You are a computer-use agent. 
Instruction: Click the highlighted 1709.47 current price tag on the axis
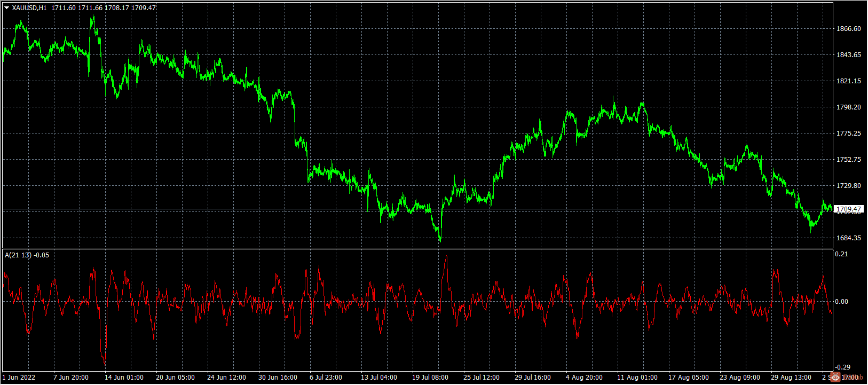coord(849,209)
